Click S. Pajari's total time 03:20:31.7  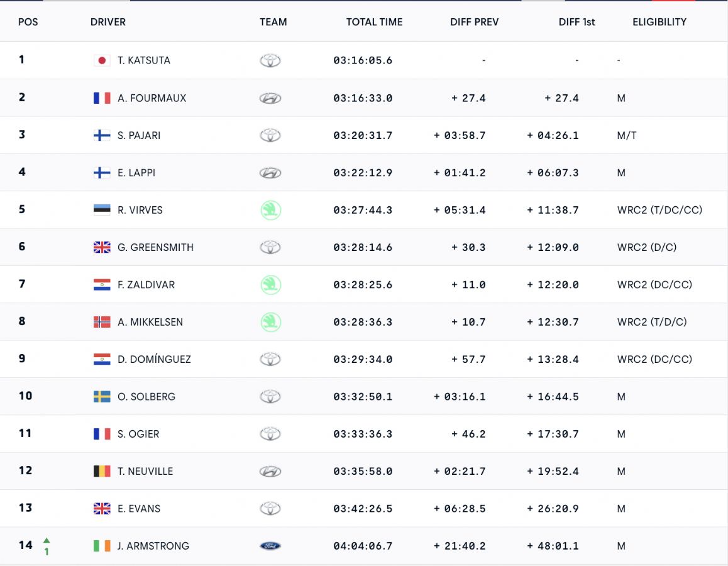click(363, 136)
